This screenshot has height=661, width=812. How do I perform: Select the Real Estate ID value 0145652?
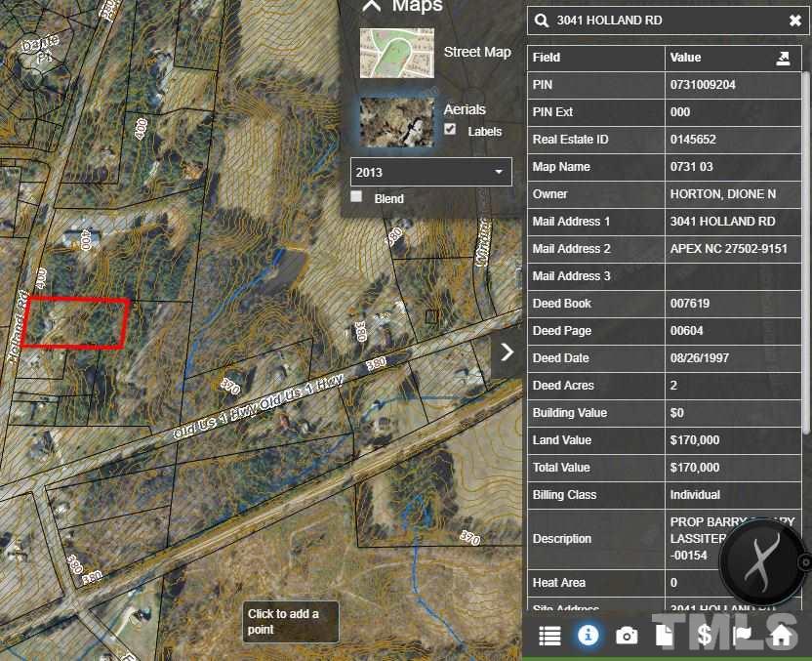733,140
